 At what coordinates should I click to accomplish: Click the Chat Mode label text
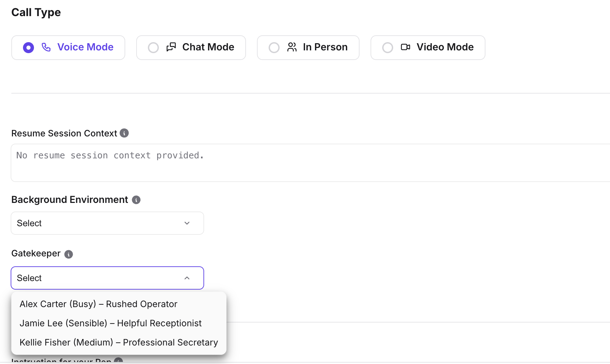(x=208, y=47)
